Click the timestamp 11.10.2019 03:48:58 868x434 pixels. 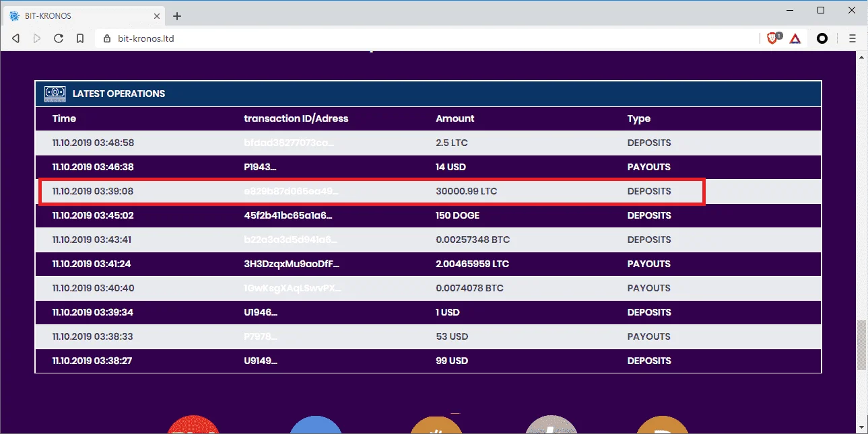pos(93,143)
